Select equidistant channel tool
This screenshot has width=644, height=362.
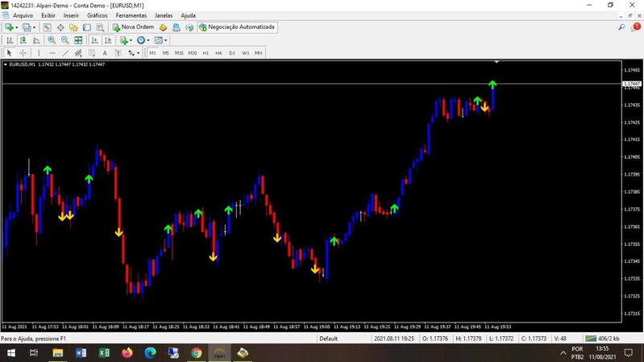tap(78, 53)
